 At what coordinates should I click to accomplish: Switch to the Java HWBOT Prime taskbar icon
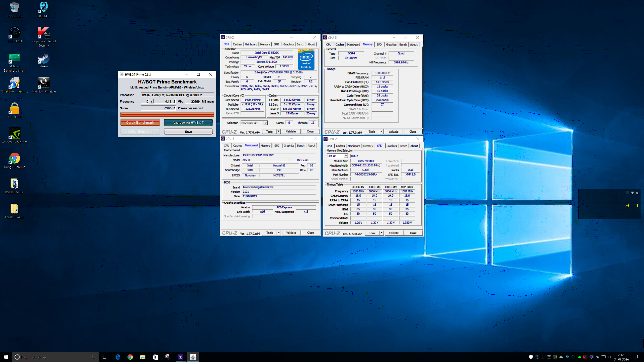193,357
